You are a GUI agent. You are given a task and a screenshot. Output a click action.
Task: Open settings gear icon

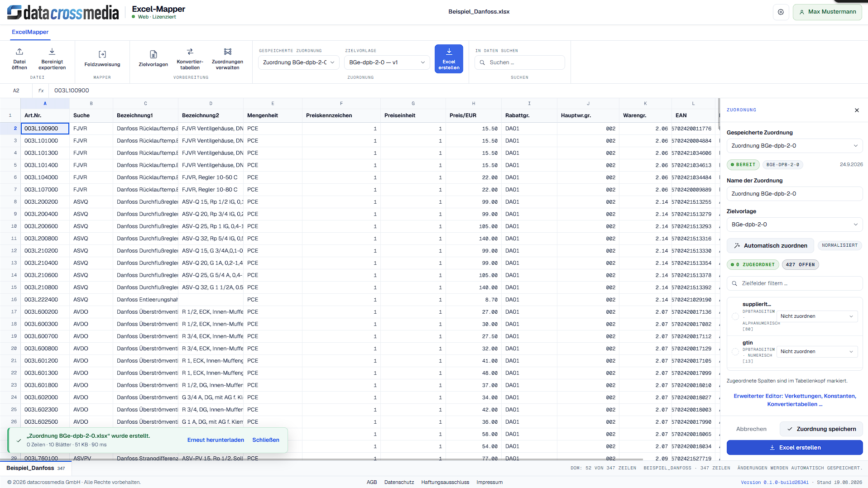click(x=781, y=12)
